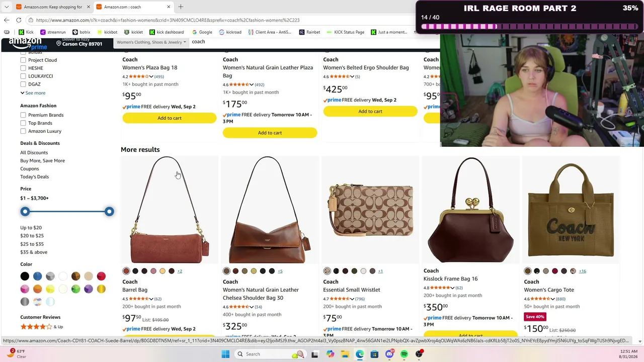Click the maximum price slider handle

[x=109, y=212]
